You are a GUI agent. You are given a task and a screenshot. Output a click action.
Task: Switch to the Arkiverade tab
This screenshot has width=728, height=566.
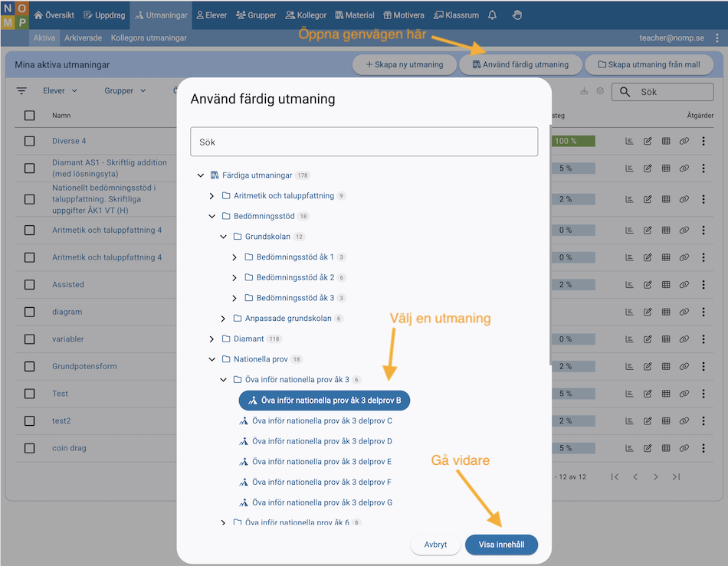click(x=83, y=38)
